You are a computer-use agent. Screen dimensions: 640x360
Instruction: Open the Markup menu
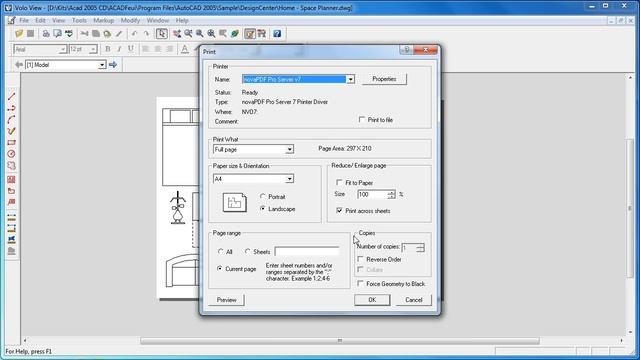[104, 20]
